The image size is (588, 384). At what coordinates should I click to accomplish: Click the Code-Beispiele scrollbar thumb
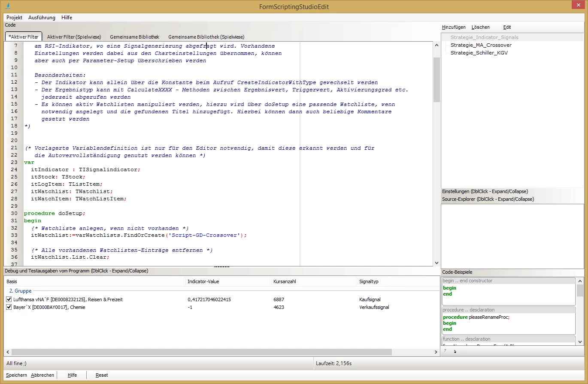[580, 290]
